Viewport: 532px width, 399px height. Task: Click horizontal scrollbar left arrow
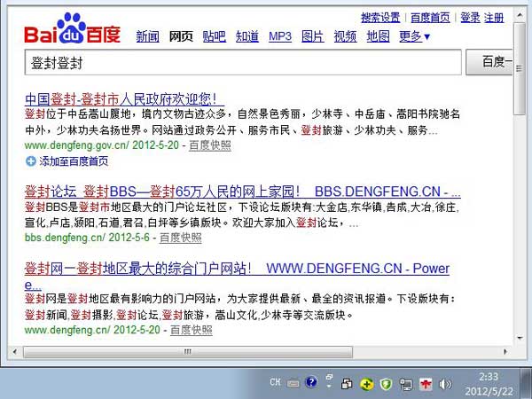(14, 352)
